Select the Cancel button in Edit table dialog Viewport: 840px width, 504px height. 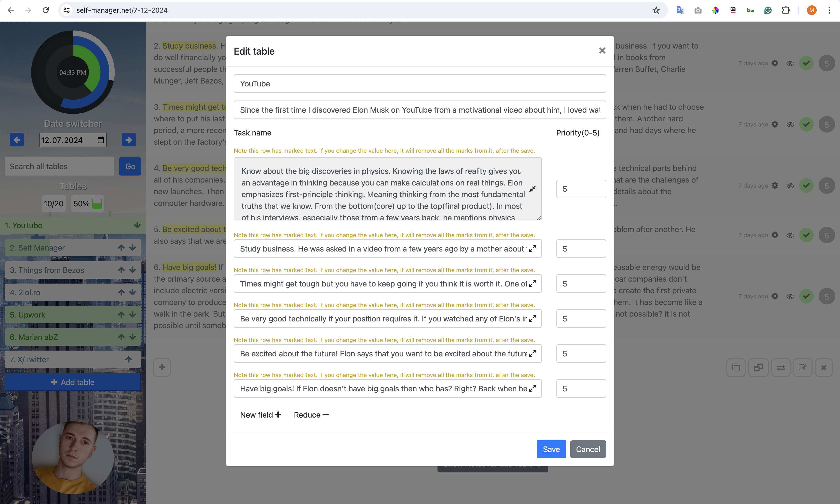[x=587, y=449]
